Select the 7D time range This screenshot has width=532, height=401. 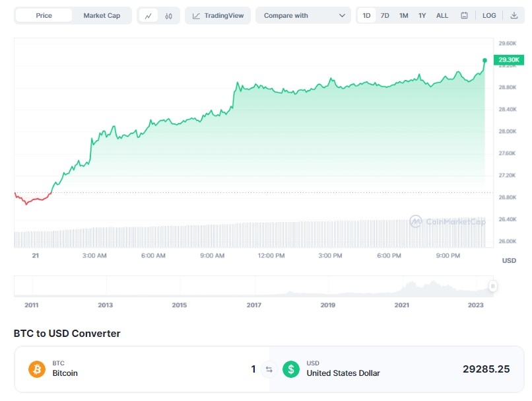click(385, 16)
